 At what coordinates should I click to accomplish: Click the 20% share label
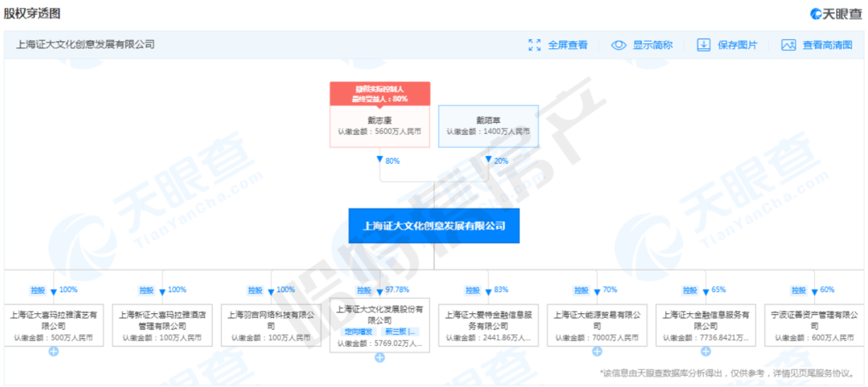tap(501, 161)
